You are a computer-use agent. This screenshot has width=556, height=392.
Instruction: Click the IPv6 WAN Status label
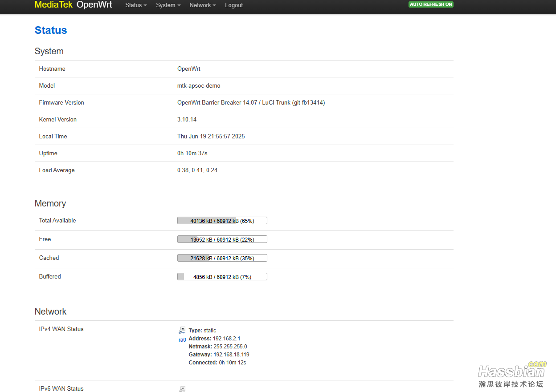tap(61, 388)
